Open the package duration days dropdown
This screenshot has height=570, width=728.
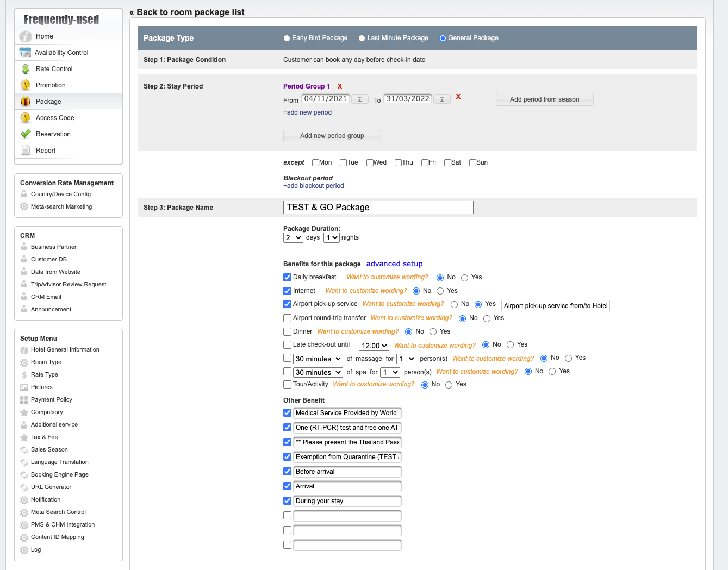pos(293,238)
